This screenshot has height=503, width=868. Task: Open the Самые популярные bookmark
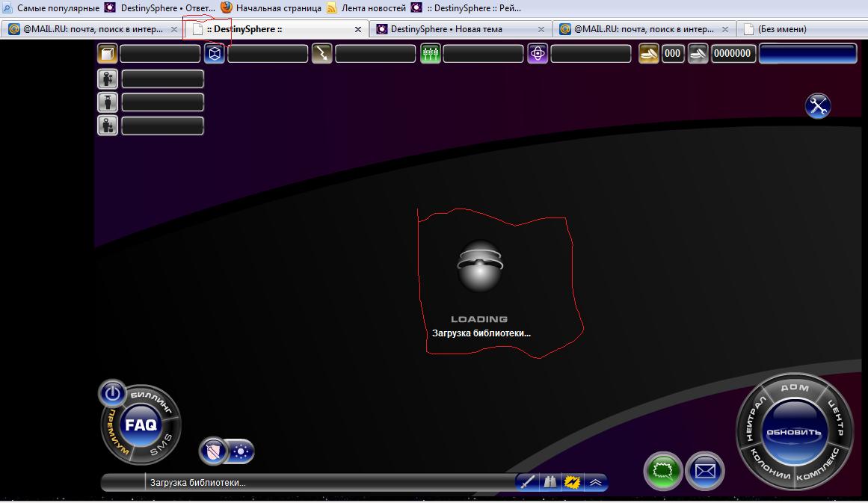pos(51,8)
